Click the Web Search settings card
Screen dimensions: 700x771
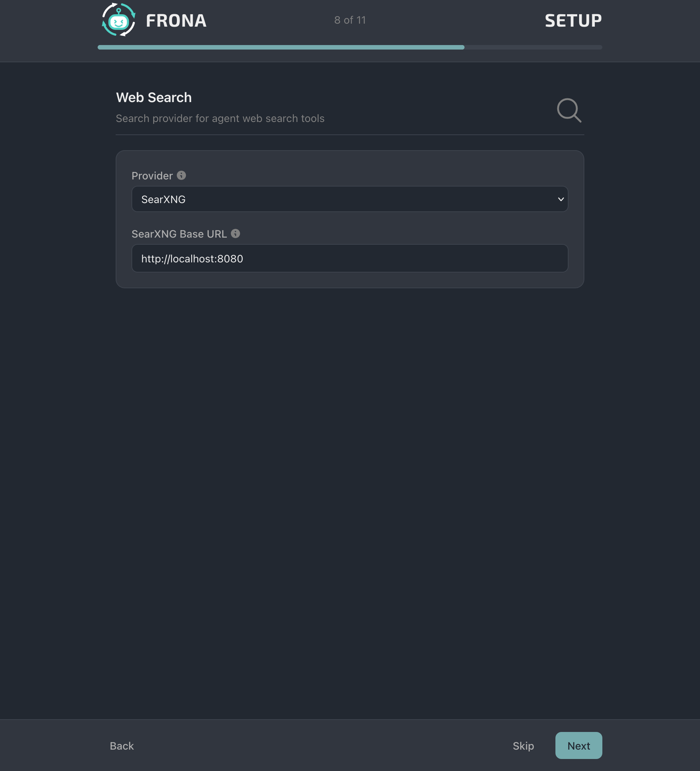tap(350, 219)
